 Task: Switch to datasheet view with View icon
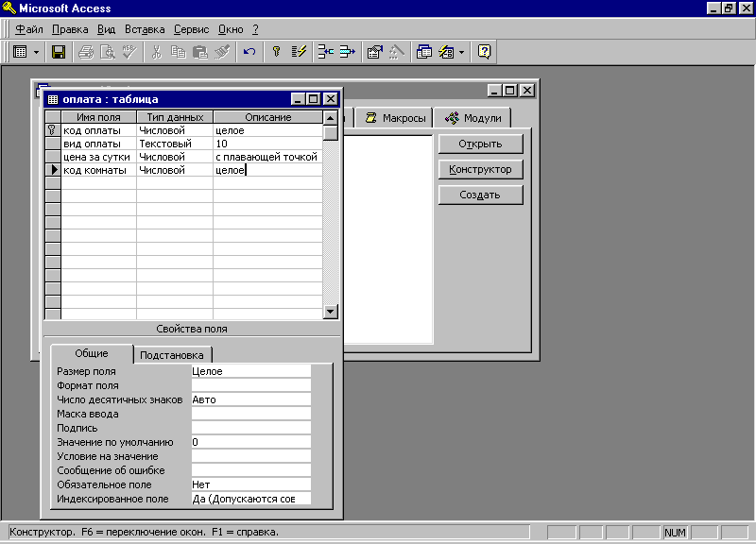(x=20, y=52)
